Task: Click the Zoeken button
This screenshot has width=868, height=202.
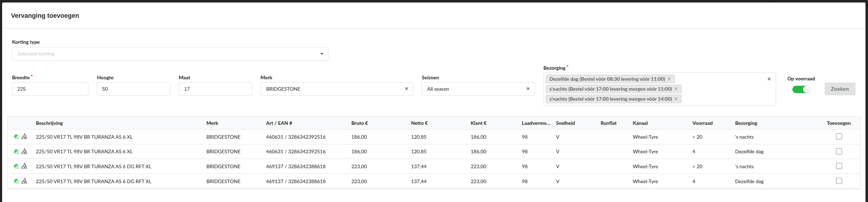Action: pos(840,89)
